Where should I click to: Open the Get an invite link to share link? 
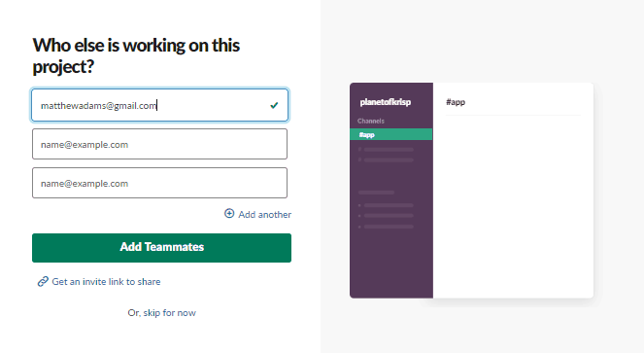(106, 281)
